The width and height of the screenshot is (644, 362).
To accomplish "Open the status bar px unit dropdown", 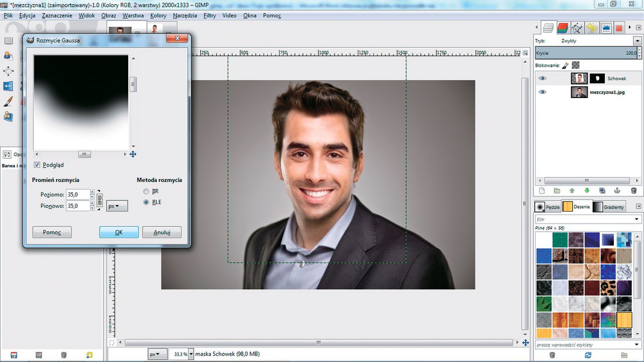I will point(157,354).
